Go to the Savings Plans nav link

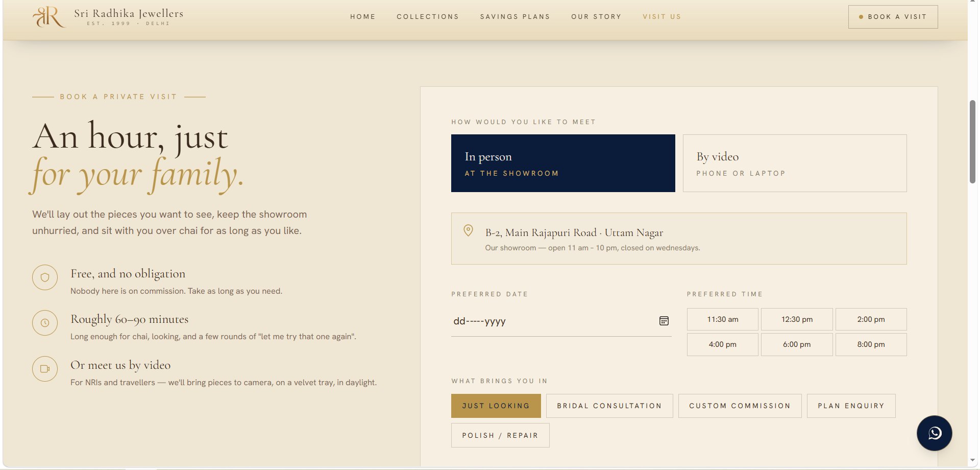point(515,17)
